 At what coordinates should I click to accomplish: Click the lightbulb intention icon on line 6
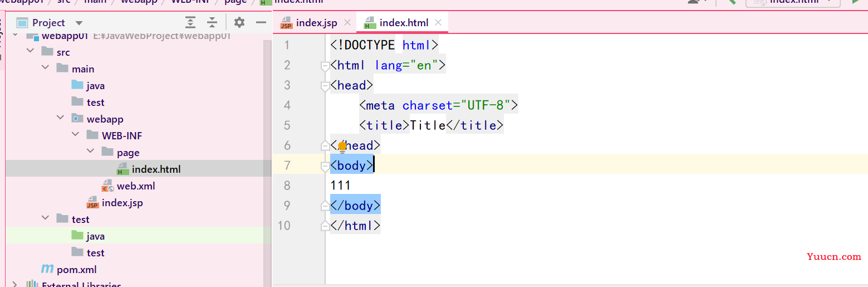342,146
